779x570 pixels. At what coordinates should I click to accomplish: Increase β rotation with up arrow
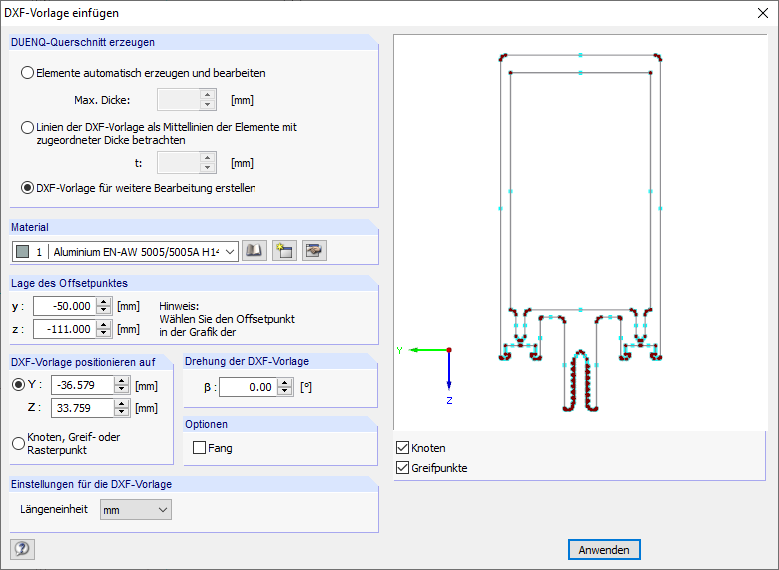284,383
